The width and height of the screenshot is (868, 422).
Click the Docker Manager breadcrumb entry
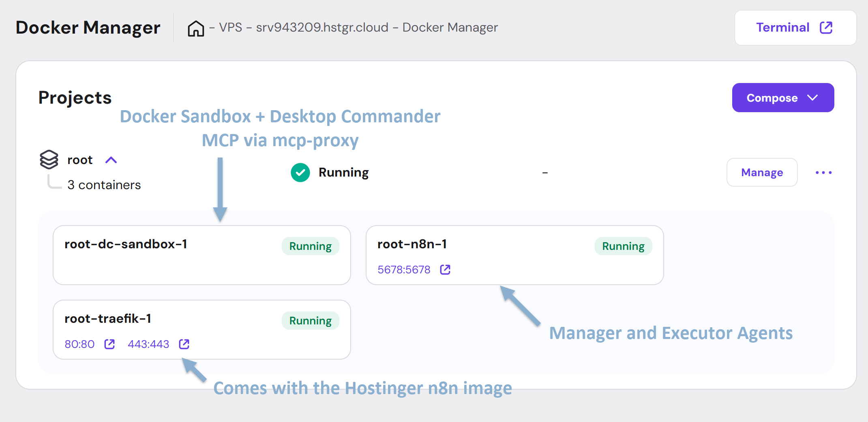[450, 28]
